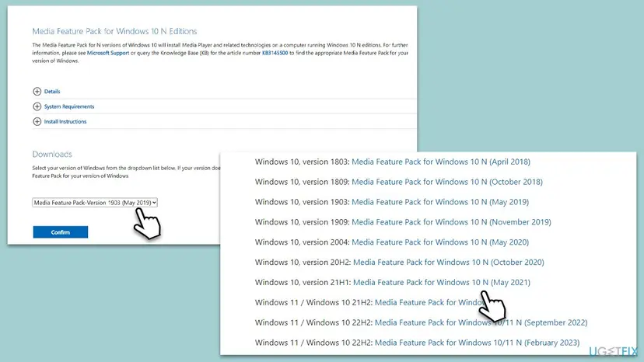Select the Downloads heading text

pyautogui.click(x=52, y=155)
